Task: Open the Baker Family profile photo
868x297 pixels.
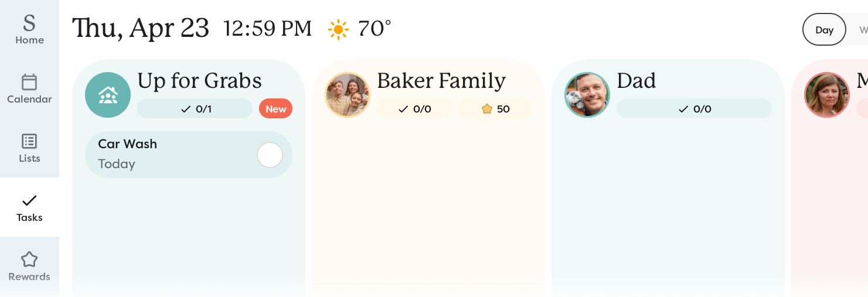Action: [348, 95]
